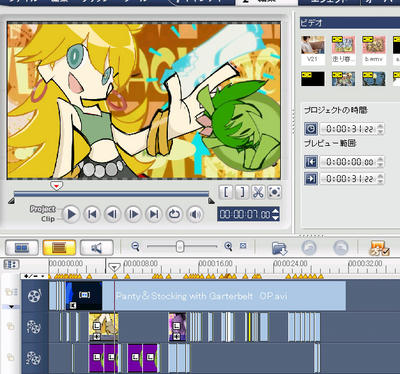Screen dimensions: 400x374
Task: Jump to end of project
Action: 154,214
